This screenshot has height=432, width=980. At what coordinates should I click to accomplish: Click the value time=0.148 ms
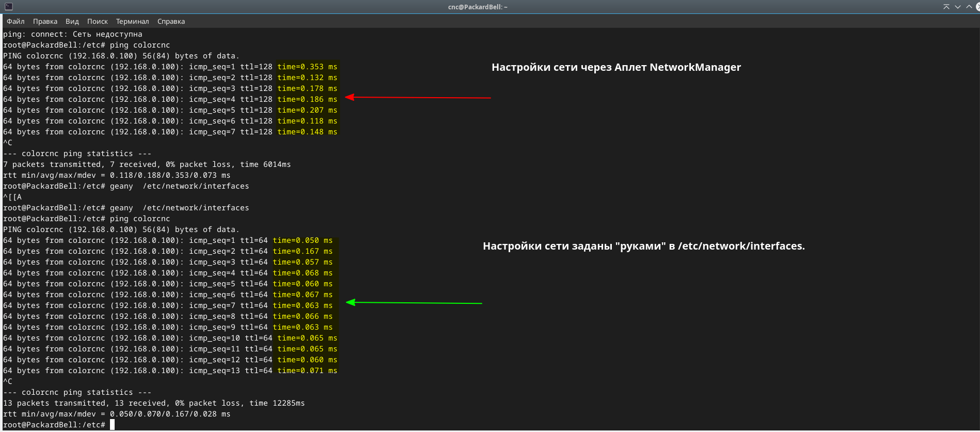click(307, 132)
